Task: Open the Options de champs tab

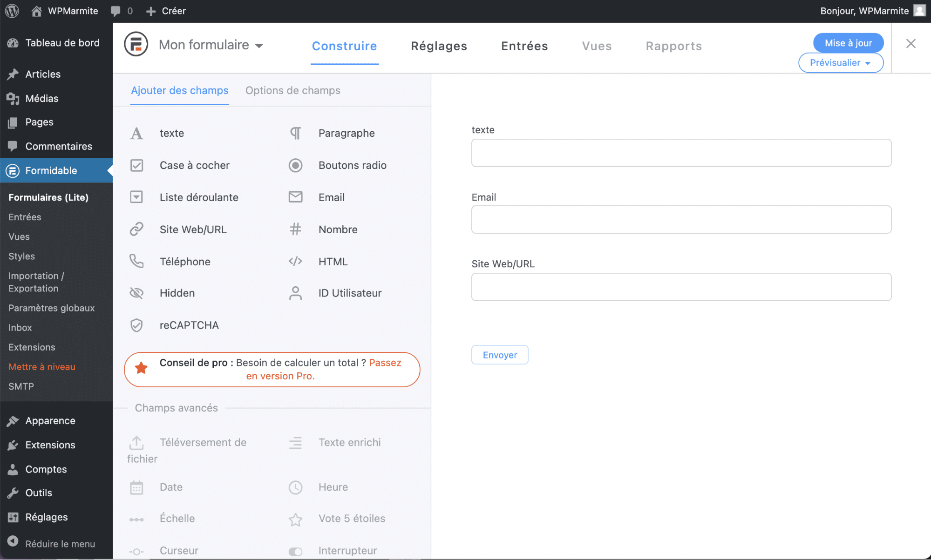Action: point(292,90)
